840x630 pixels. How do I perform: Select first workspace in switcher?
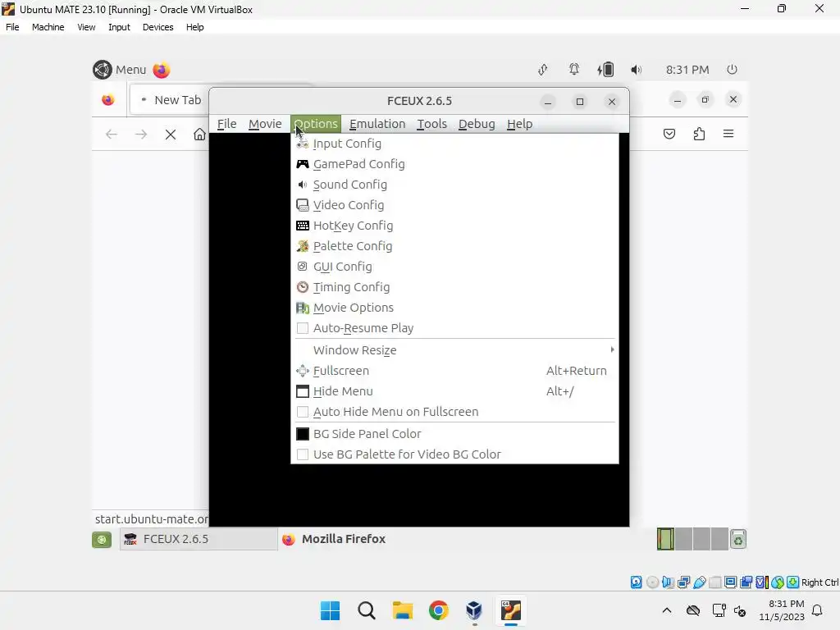[x=665, y=539]
